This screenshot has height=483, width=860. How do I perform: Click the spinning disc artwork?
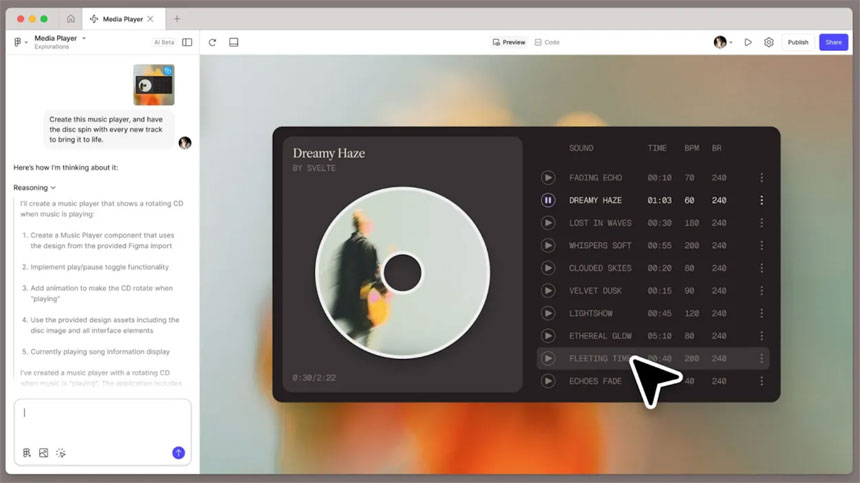(x=403, y=272)
